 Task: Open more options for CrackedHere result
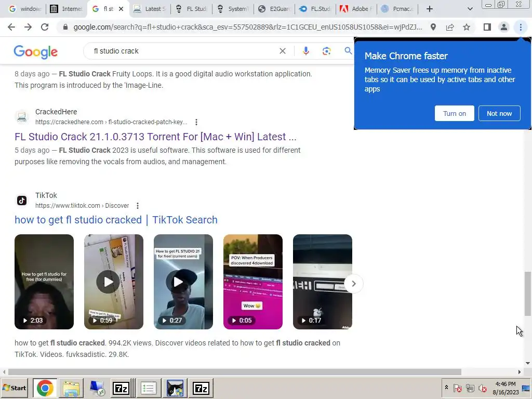(x=196, y=122)
